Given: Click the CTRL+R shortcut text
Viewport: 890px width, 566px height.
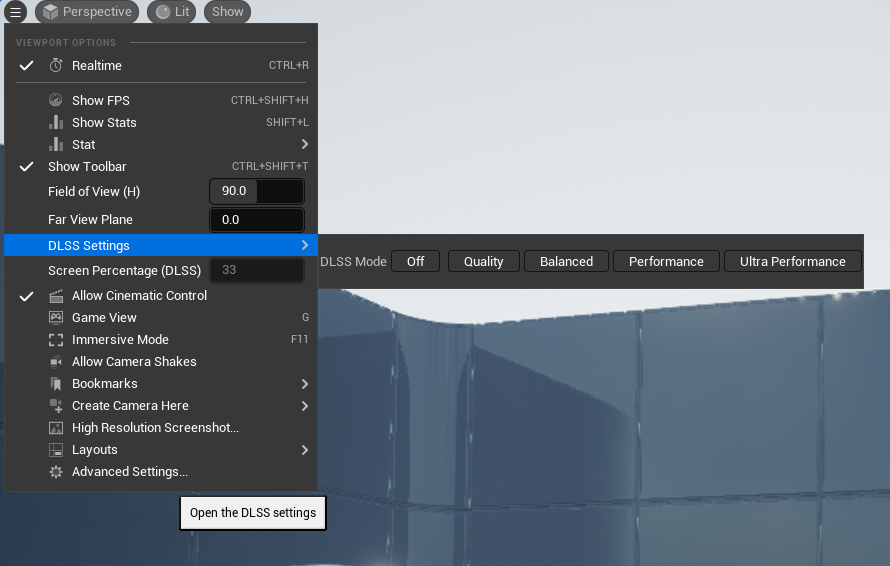Looking at the screenshot, I should pos(289,65).
